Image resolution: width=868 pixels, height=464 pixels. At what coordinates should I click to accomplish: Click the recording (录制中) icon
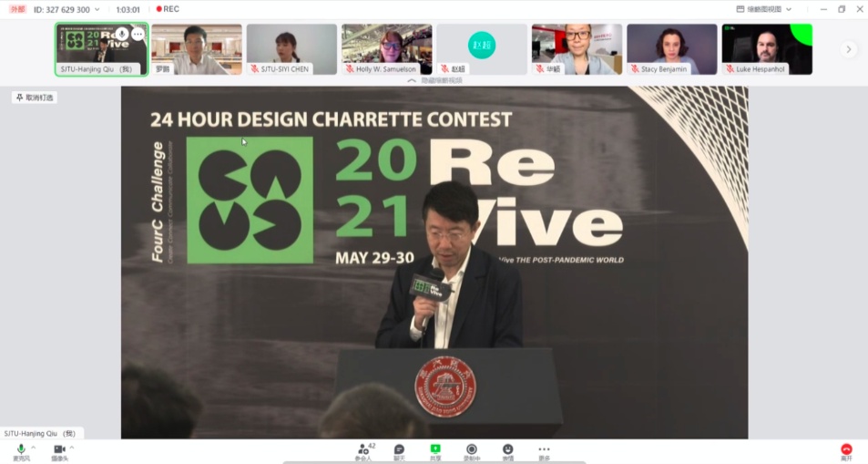point(471,450)
